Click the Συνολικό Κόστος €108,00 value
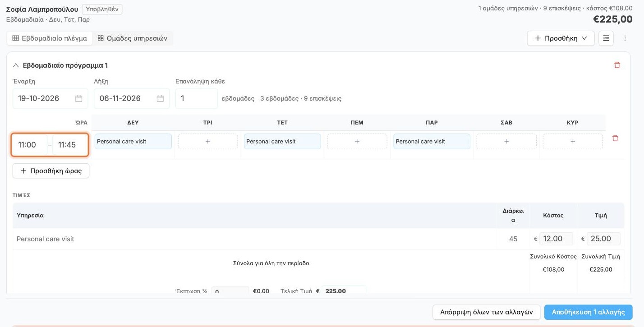644x327 pixels. 553,269
